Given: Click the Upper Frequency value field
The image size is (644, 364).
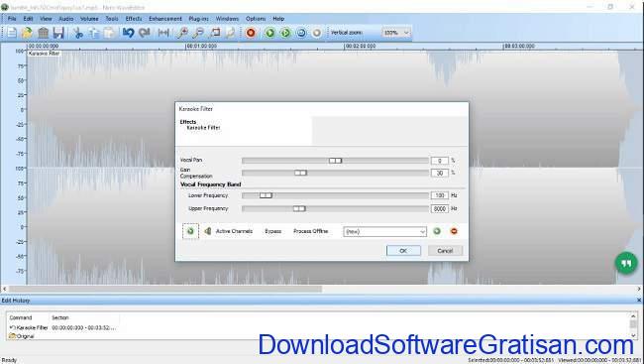Looking at the screenshot, I should [x=440, y=209].
